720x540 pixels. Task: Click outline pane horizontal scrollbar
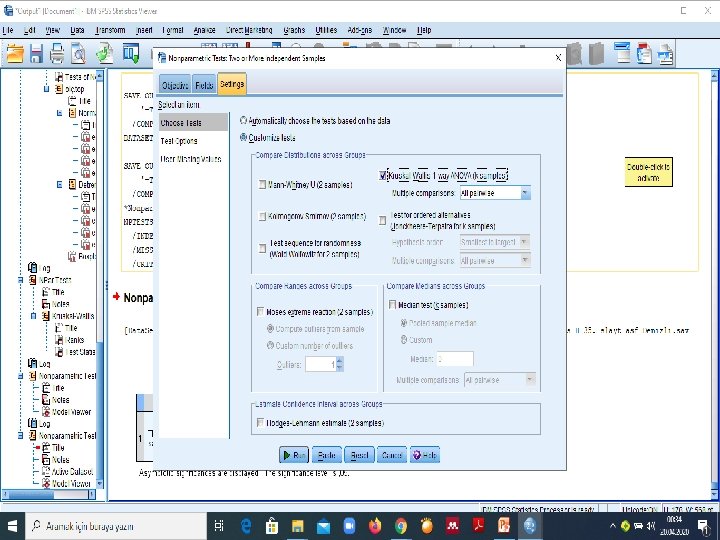pyautogui.click(x=48, y=495)
